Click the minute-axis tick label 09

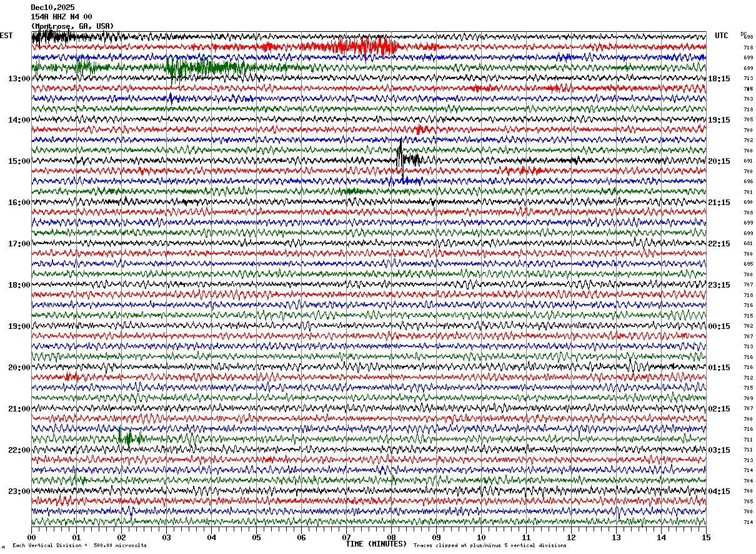pos(436,537)
